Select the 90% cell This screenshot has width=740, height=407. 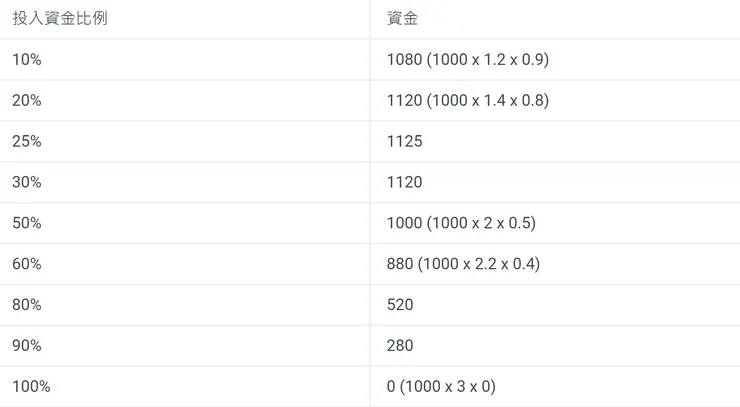click(27, 345)
